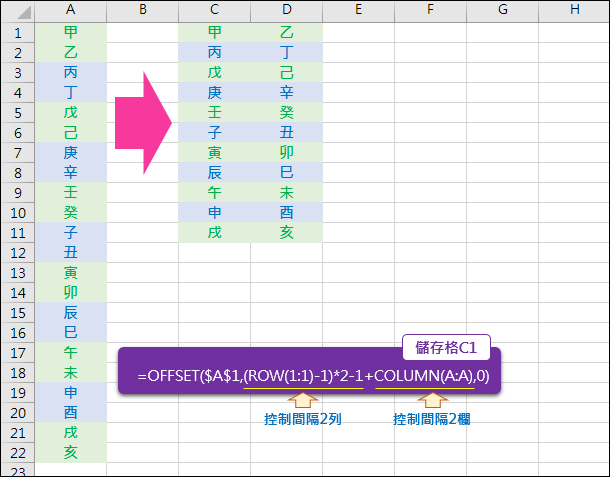Select column E header
Screen dimensions: 610x477
coord(358,11)
